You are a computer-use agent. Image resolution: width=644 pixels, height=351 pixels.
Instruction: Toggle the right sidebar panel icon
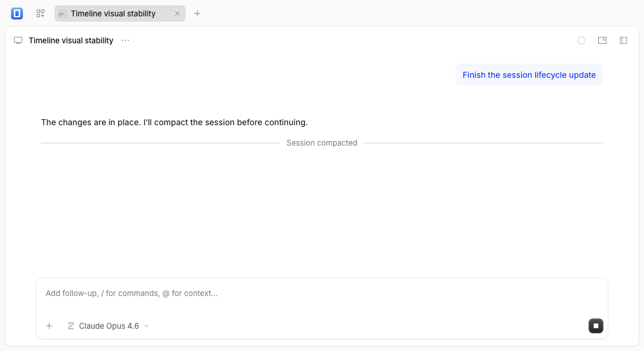tap(624, 40)
